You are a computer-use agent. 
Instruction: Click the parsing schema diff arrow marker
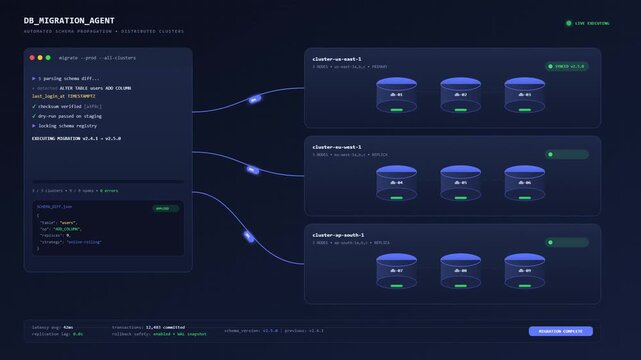tap(34, 78)
